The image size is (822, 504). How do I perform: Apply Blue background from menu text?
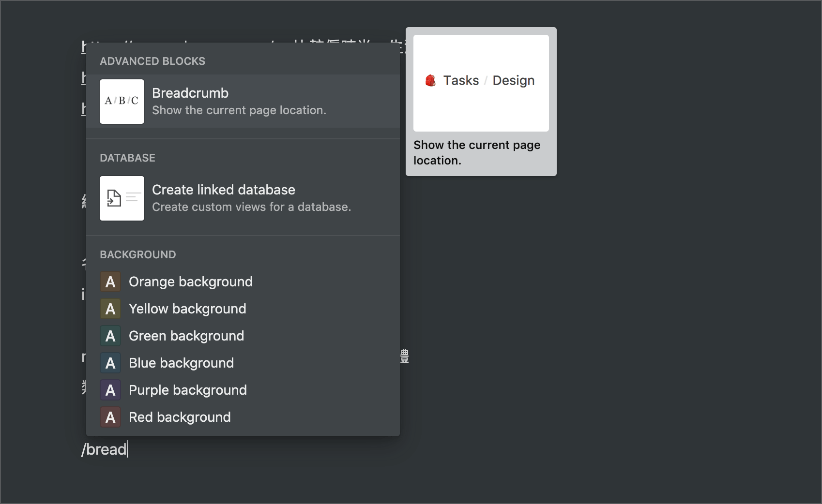coord(181,363)
